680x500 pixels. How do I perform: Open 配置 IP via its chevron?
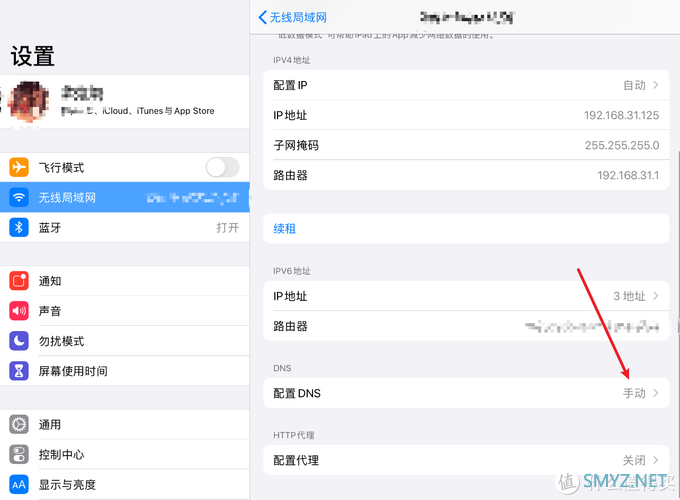click(x=656, y=85)
